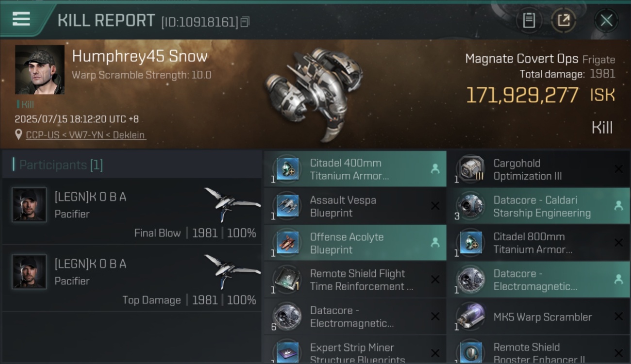
Task: Click the share export icon
Action: (x=563, y=20)
